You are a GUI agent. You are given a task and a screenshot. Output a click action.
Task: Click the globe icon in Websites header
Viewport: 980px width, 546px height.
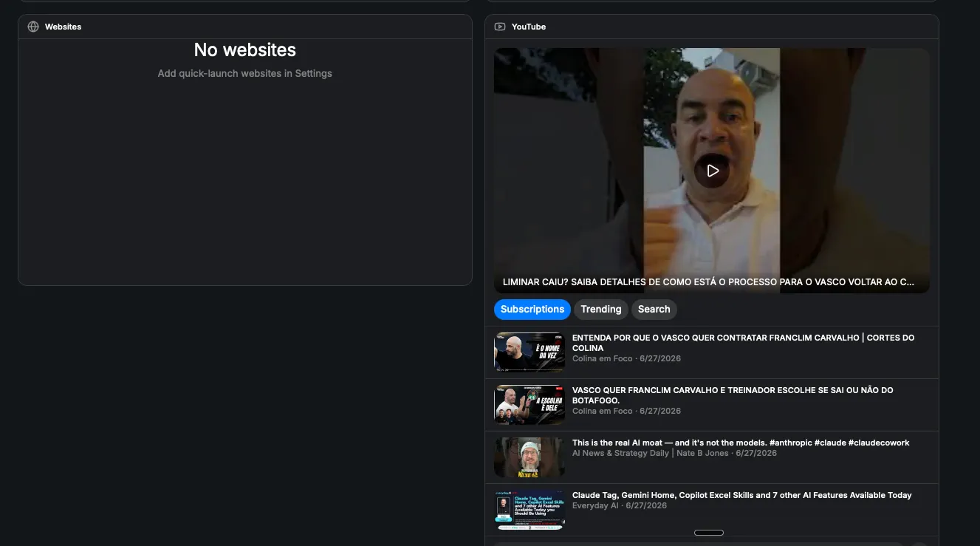(x=32, y=27)
